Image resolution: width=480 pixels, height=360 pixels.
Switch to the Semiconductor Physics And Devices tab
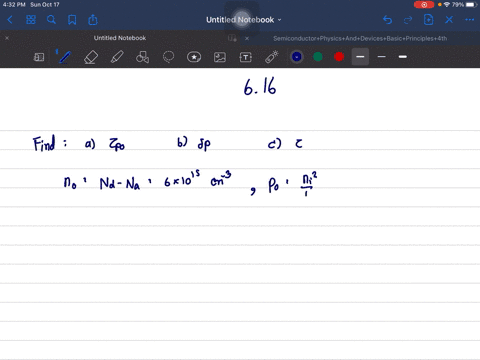(x=360, y=38)
